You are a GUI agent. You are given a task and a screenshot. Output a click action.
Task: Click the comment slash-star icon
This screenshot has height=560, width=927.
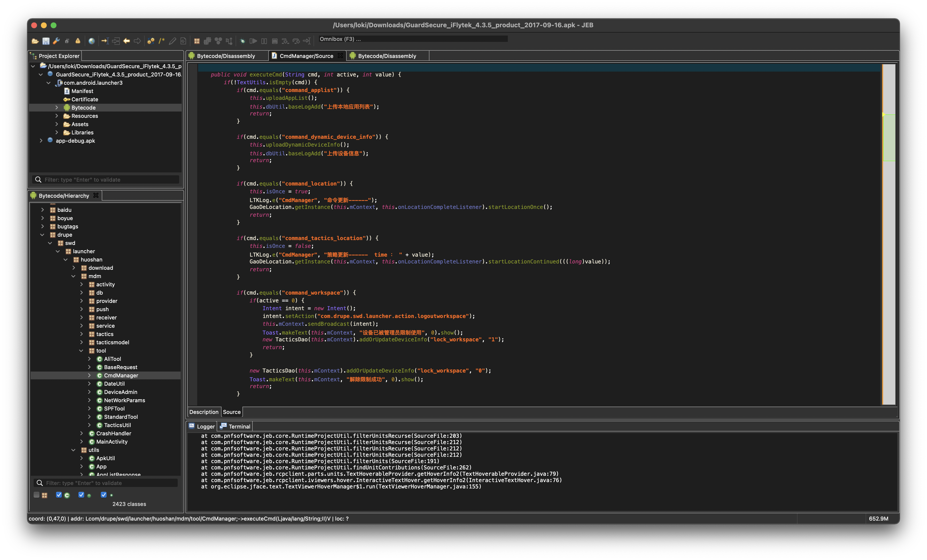tap(162, 41)
